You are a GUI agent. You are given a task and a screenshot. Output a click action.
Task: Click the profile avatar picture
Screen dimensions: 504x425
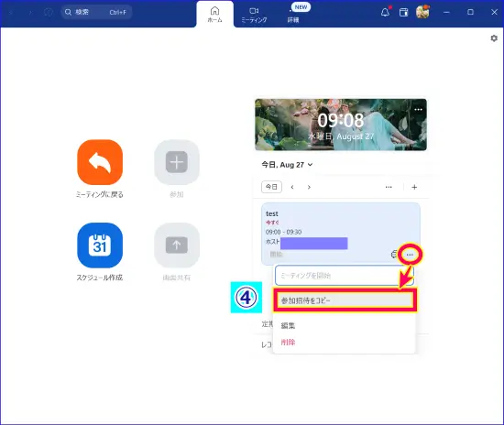422,12
